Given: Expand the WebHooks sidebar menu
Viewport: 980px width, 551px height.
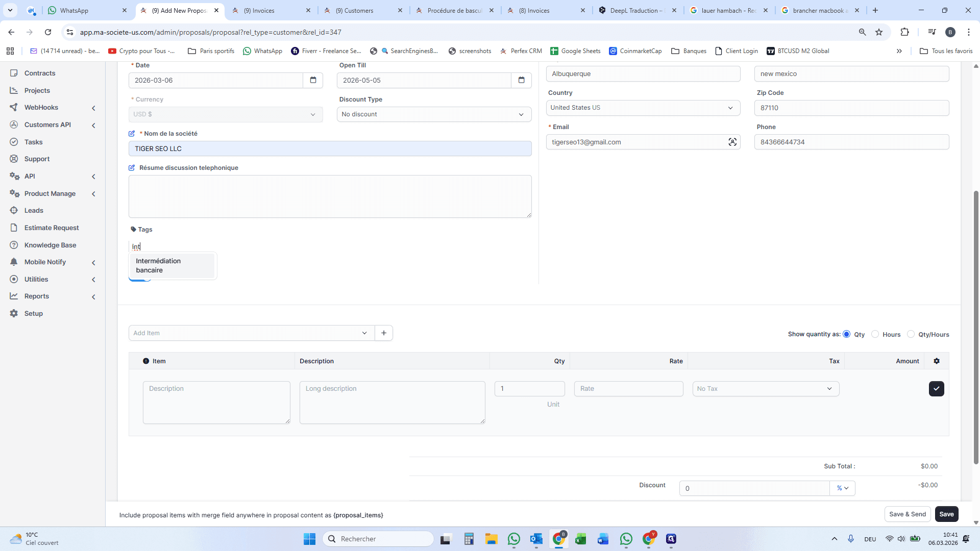Looking at the screenshot, I should (x=93, y=108).
